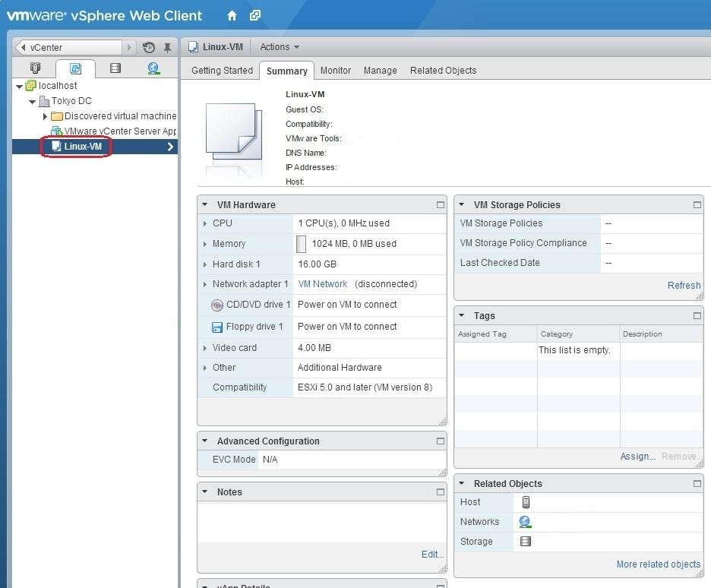Refresh the VM Storage Policies

click(x=684, y=286)
